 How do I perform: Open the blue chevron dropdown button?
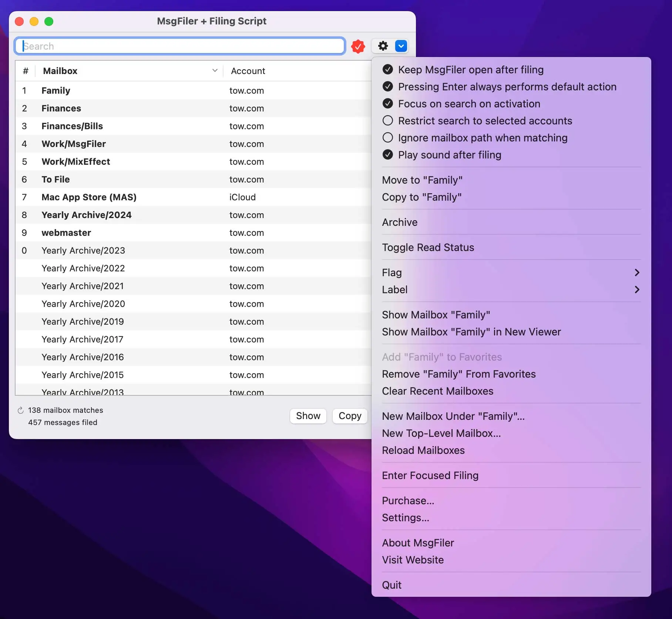tap(400, 46)
